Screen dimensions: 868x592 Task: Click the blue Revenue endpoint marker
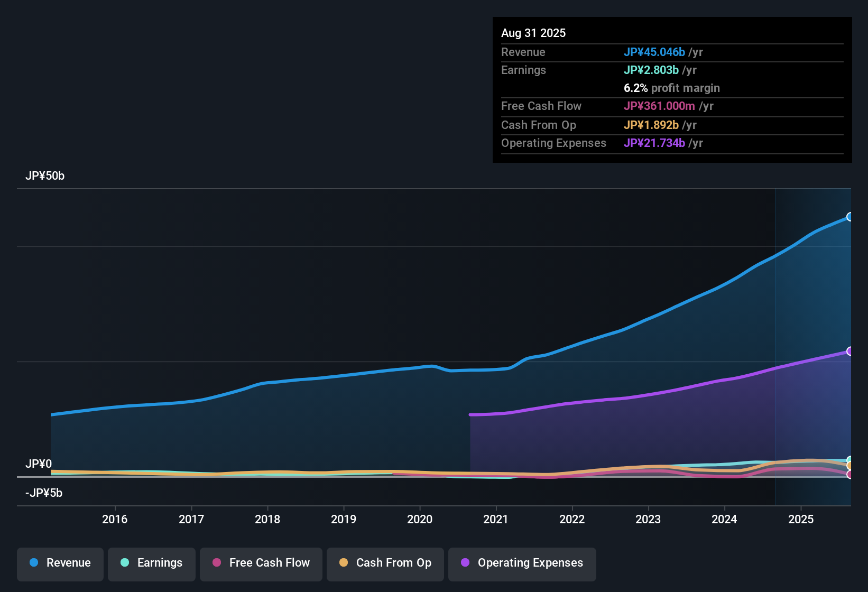click(850, 217)
